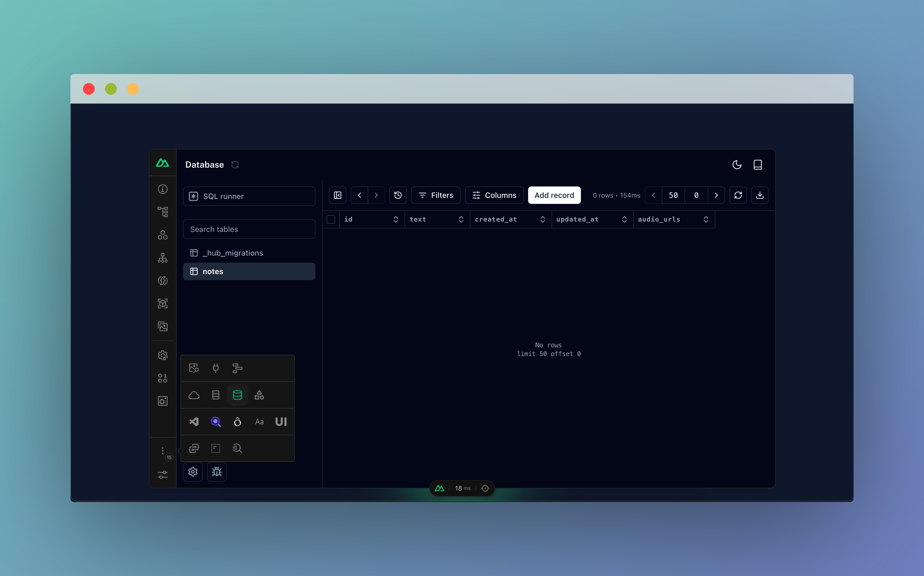The image size is (924, 576).
Task: Click the limit field showing 50
Action: [x=673, y=195]
